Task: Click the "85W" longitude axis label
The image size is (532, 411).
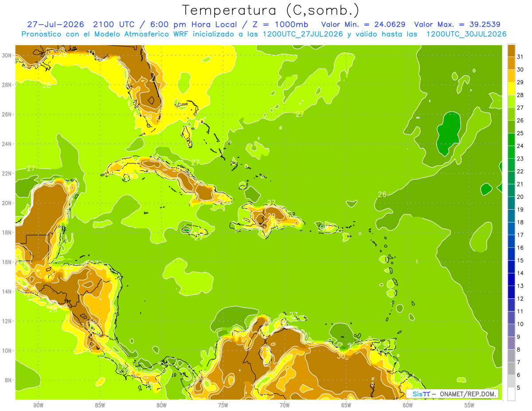Action: (100, 405)
